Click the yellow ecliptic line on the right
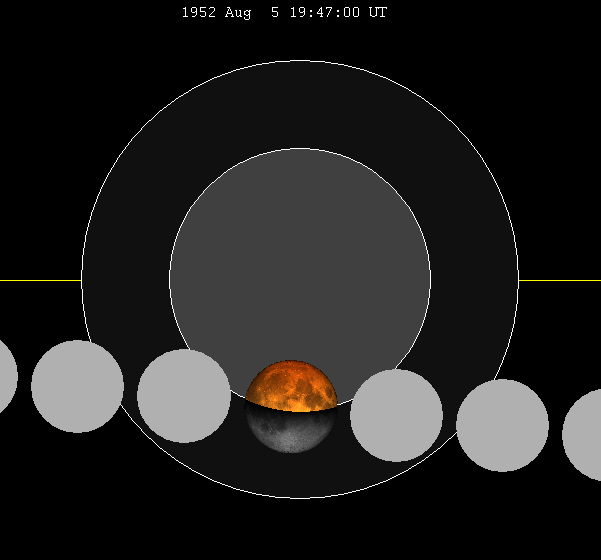Viewport: 601px width, 560px height. [560, 280]
